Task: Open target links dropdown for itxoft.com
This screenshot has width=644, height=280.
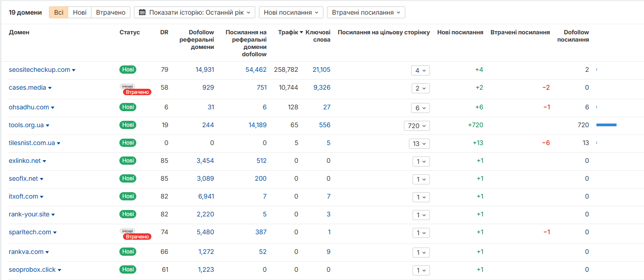Action: 421,197
